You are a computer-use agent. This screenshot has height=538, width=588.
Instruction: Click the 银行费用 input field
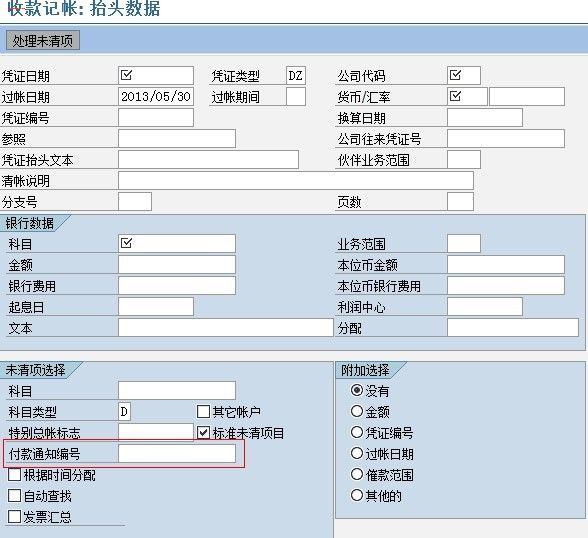[177, 285]
